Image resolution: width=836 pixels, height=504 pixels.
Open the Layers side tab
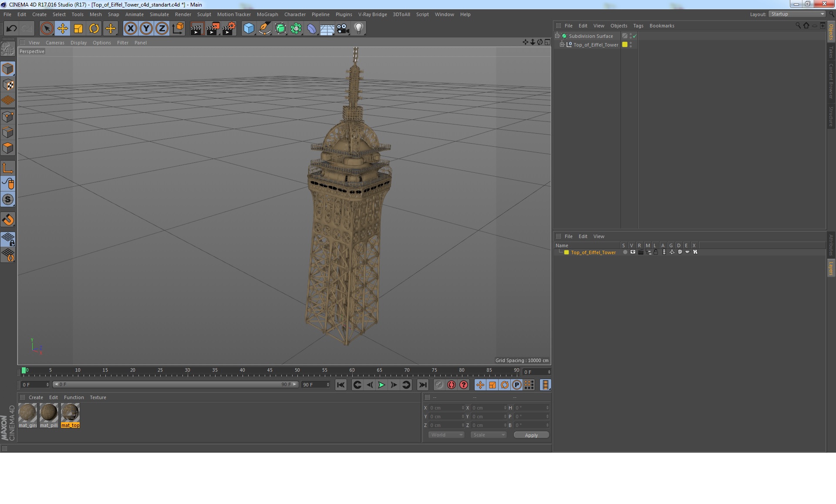tap(831, 268)
